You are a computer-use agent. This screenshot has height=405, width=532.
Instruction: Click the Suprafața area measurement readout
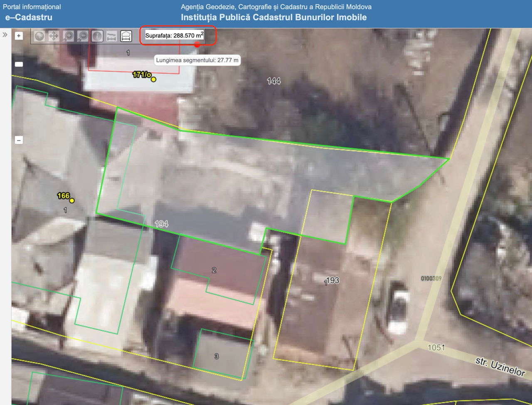tap(174, 36)
